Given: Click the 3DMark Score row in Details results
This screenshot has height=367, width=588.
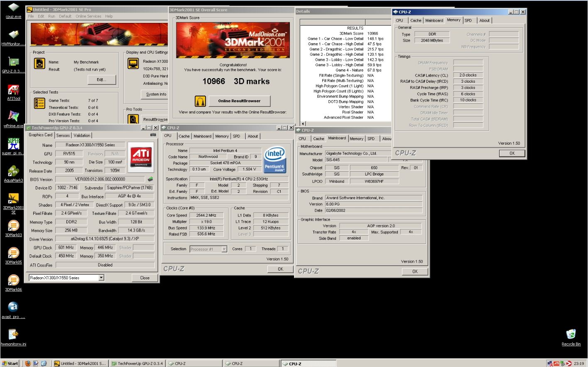Looking at the screenshot, I should (345, 34).
